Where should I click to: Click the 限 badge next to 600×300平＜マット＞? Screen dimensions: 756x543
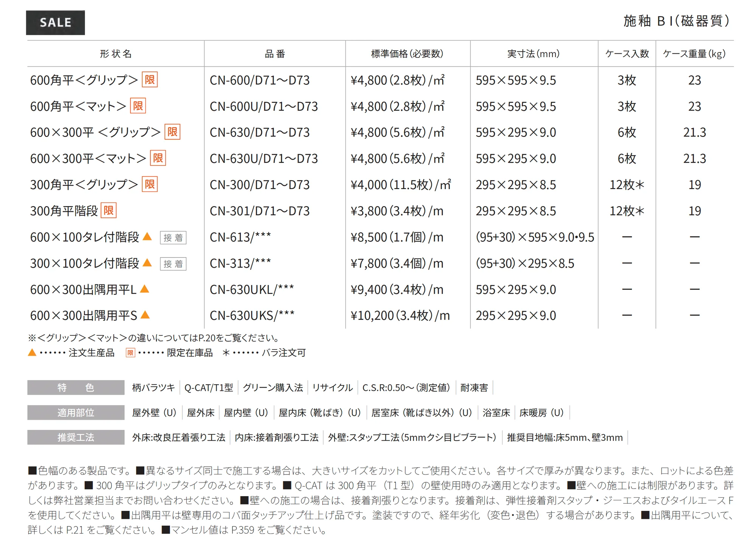158,158
